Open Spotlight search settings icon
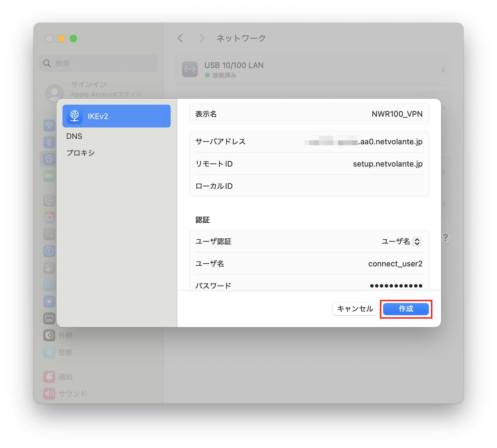The width and height of the screenshot is (497, 448). tap(49, 234)
